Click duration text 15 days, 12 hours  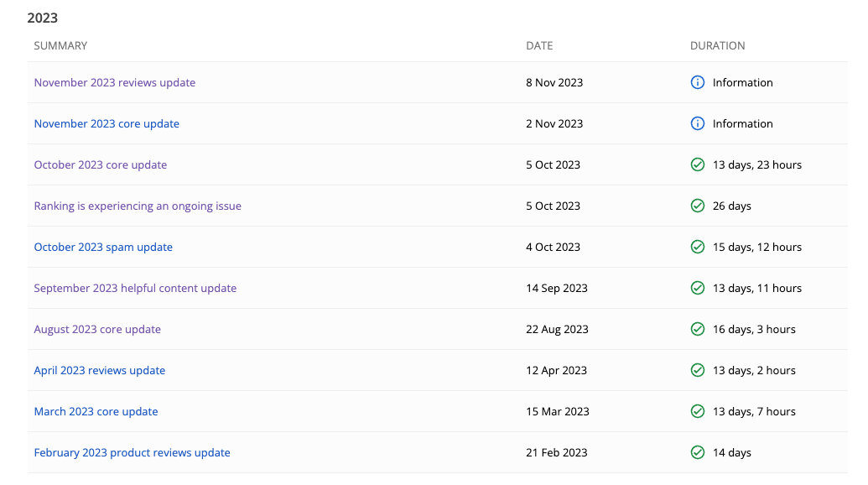pyautogui.click(x=756, y=247)
